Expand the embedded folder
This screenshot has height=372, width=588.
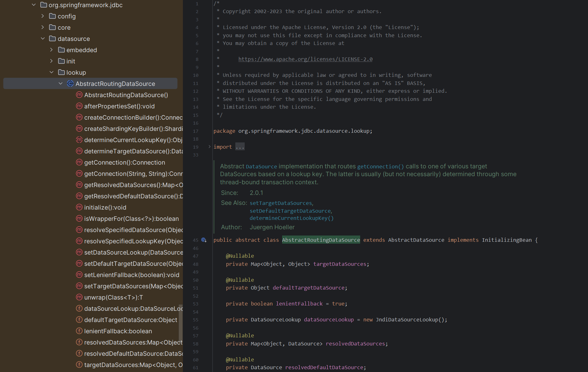(x=51, y=50)
